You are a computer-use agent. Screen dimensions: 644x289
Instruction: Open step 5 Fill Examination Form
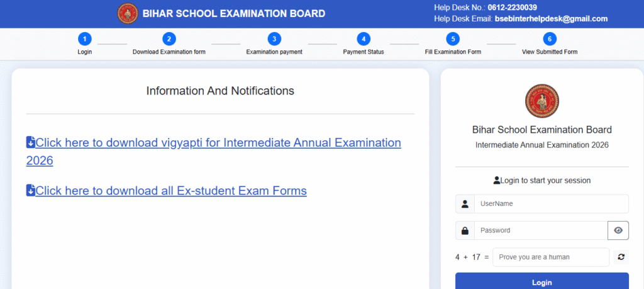453,39
